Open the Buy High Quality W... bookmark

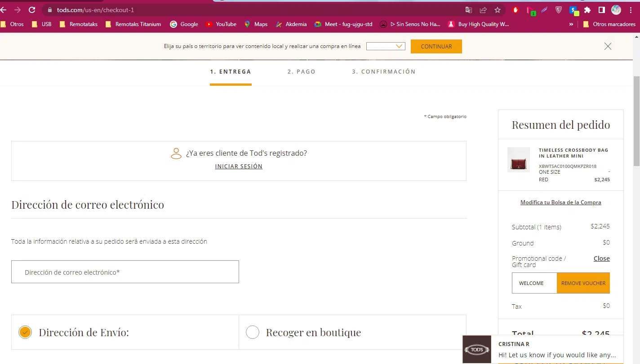(478, 24)
